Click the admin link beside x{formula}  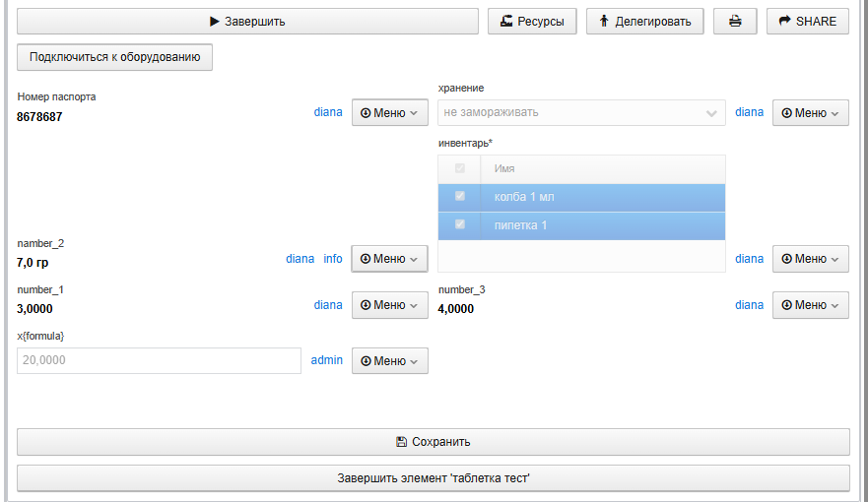326,360
